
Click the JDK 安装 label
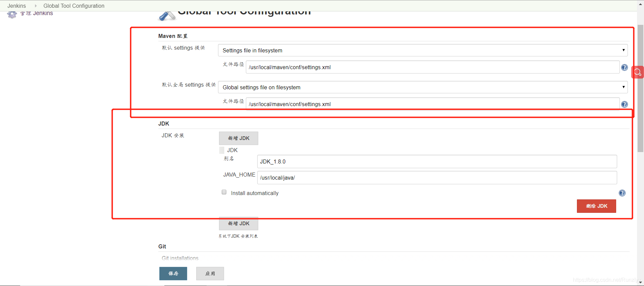pos(173,135)
